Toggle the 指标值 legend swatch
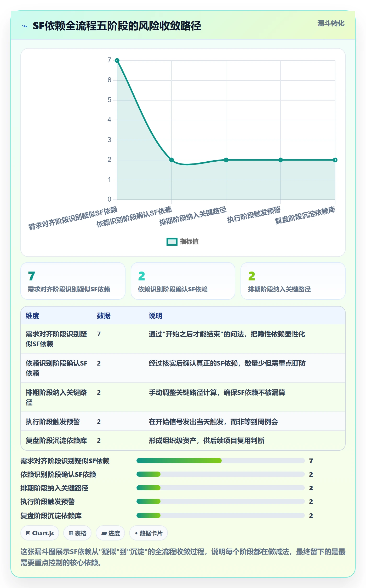The width and height of the screenshot is (366, 588). (172, 242)
